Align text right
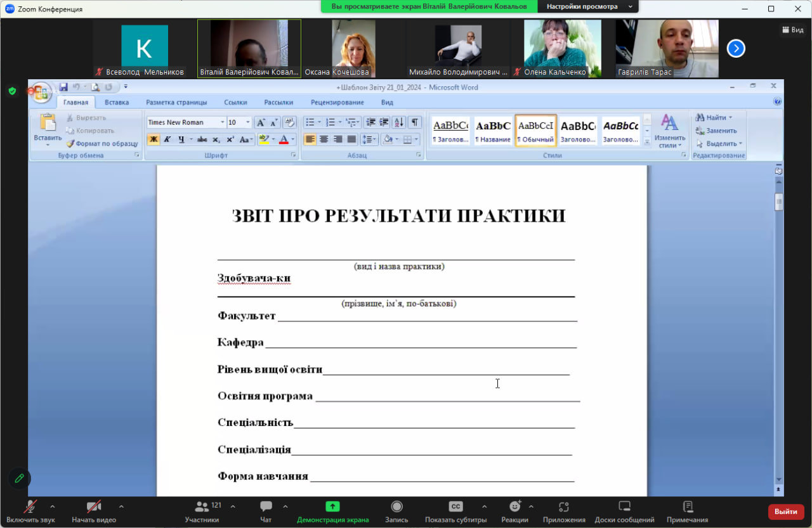The height and width of the screenshot is (528, 812). 337,139
